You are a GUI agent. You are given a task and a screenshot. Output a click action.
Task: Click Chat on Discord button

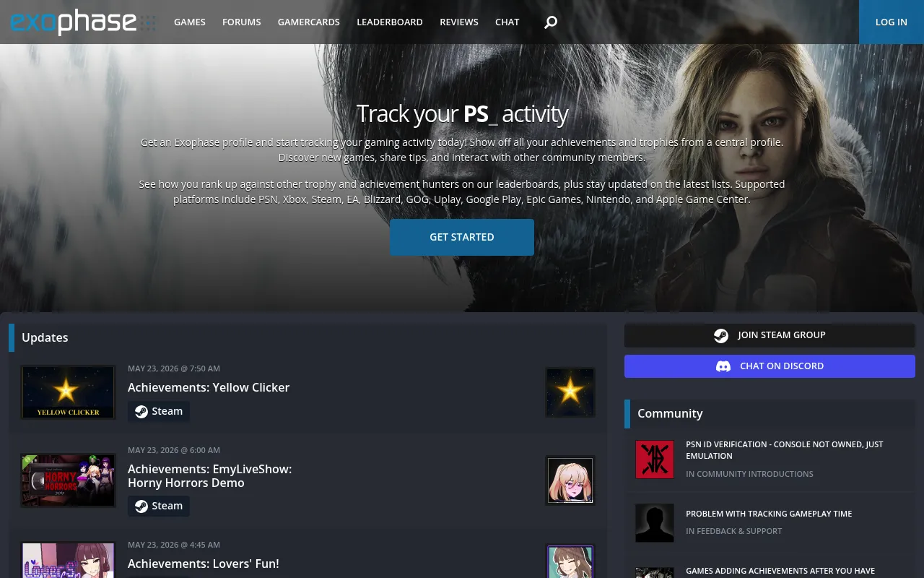[x=770, y=366]
